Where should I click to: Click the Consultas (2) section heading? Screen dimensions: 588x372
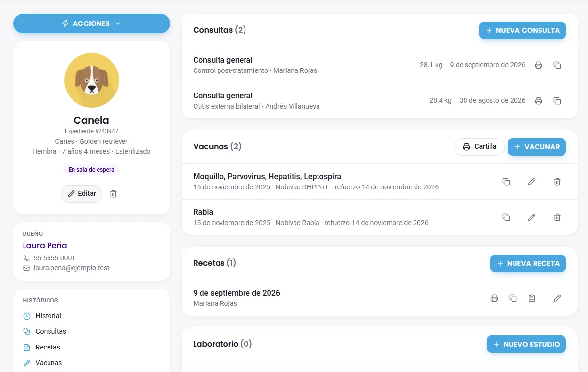click(x=220, y=30)
